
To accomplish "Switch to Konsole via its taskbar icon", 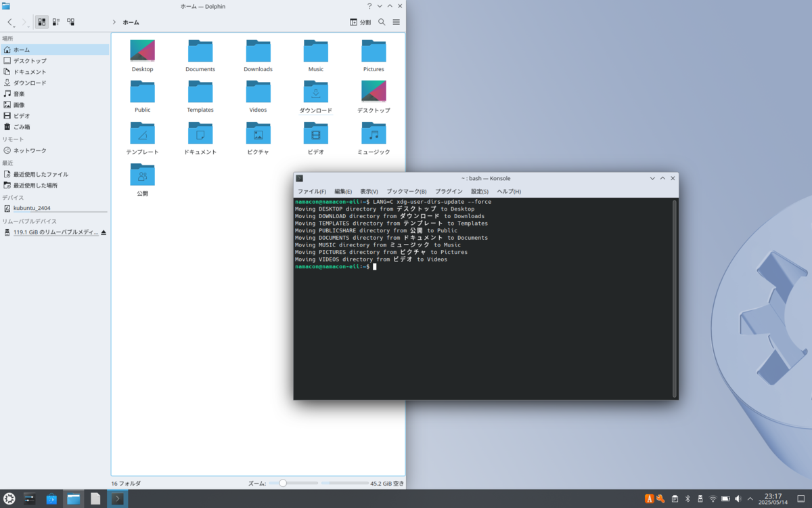I will coord(117,499).
